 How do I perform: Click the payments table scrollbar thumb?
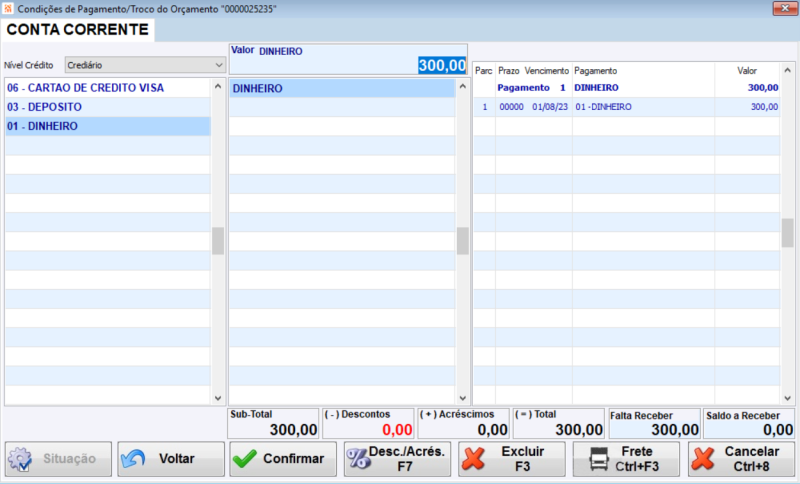click(x=788, y=233)
